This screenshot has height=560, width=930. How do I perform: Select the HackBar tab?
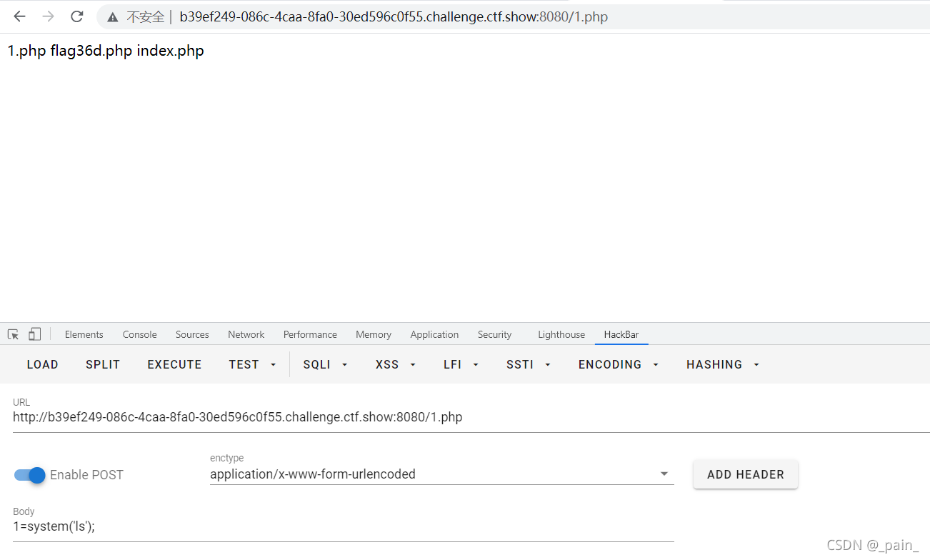(621, 334)
